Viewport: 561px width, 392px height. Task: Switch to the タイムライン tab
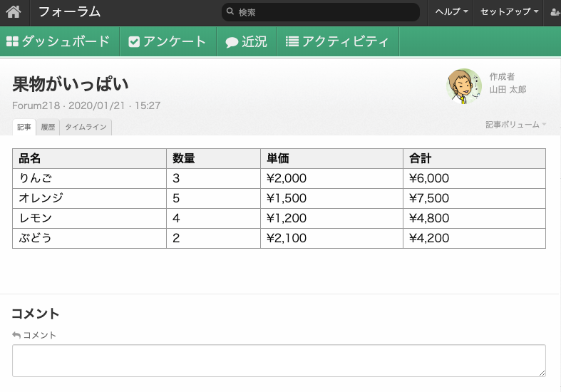[86, 127]
